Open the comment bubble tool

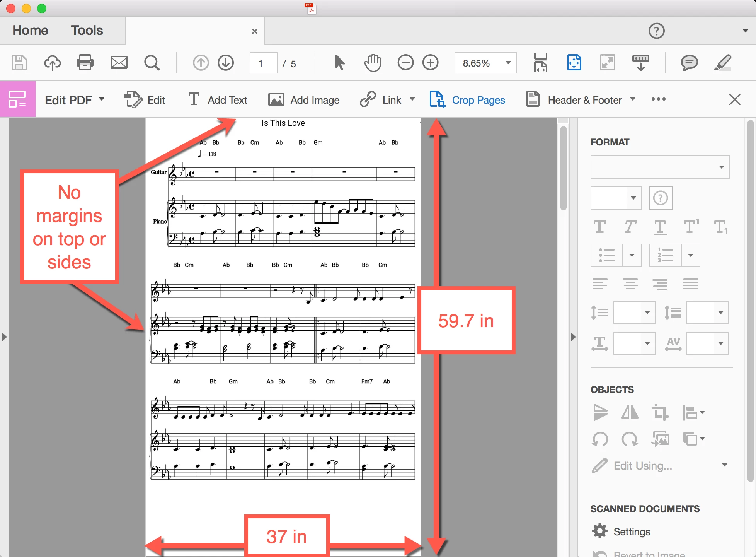point(689,62)
